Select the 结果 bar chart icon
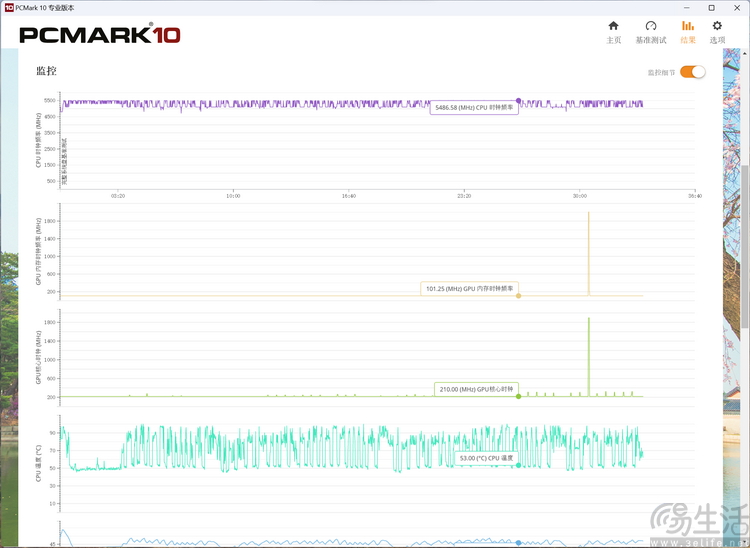The image size is (750, 548). pyautogui.click(x=687, y=27)
